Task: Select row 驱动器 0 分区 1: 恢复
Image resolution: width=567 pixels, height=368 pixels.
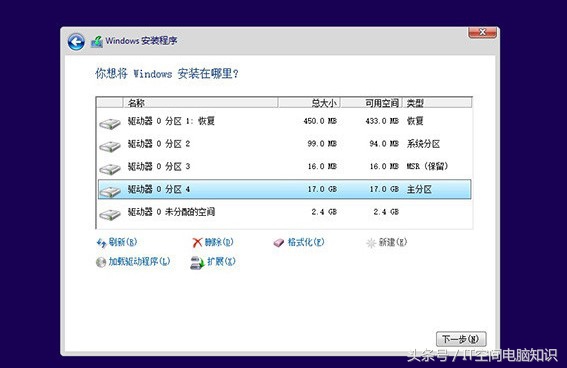Action: point(285,121)
